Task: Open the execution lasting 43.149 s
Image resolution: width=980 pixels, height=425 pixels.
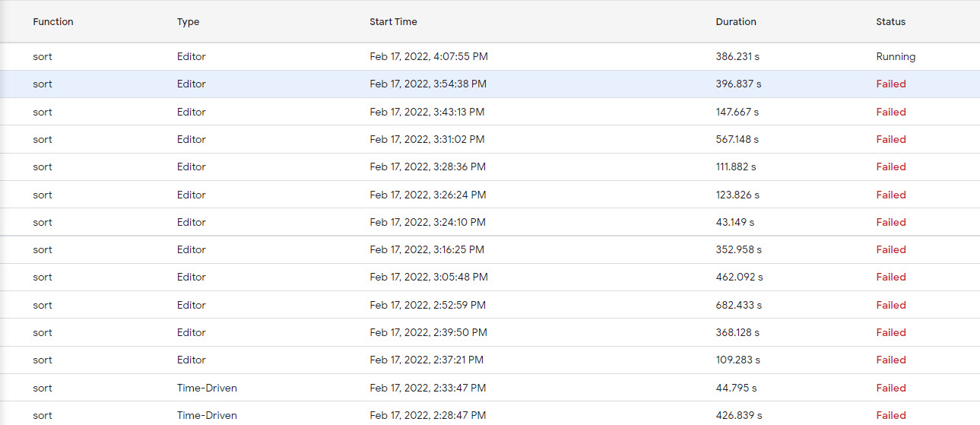Action: pos(490,222)
